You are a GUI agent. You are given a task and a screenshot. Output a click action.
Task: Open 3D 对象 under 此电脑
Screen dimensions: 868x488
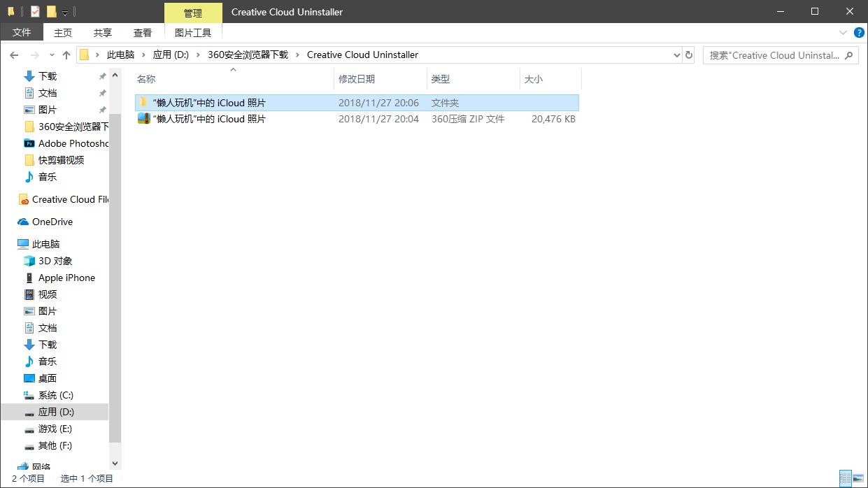click(x=55, y=261)
